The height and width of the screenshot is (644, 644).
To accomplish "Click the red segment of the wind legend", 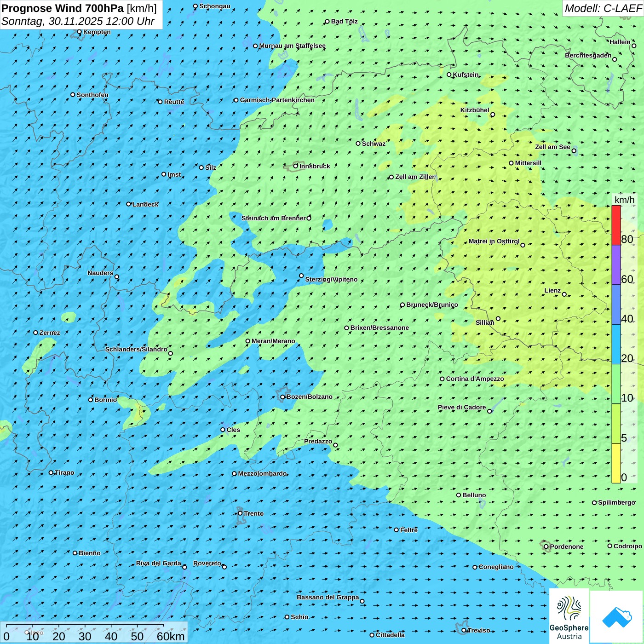I will [616, 225].
